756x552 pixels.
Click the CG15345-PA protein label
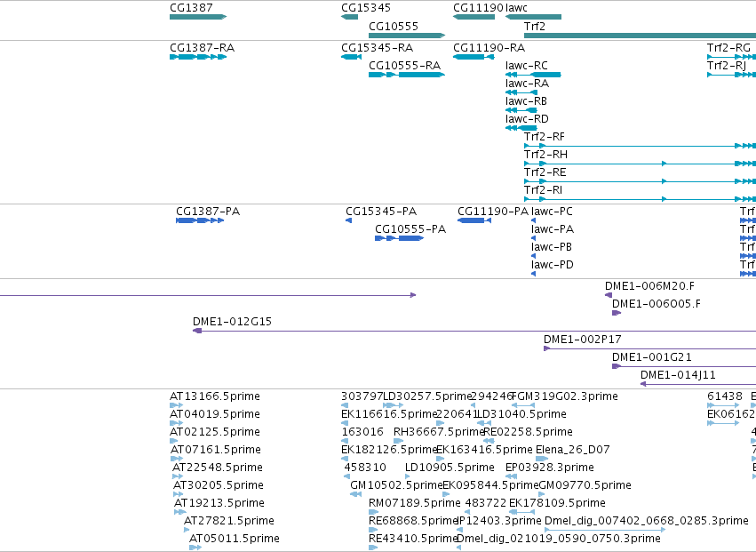(381, 212)
